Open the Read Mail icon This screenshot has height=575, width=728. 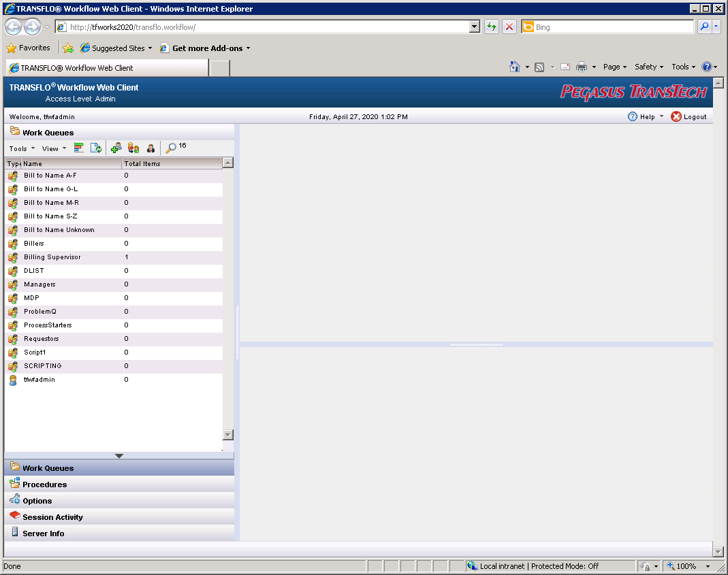coord(565,66)
